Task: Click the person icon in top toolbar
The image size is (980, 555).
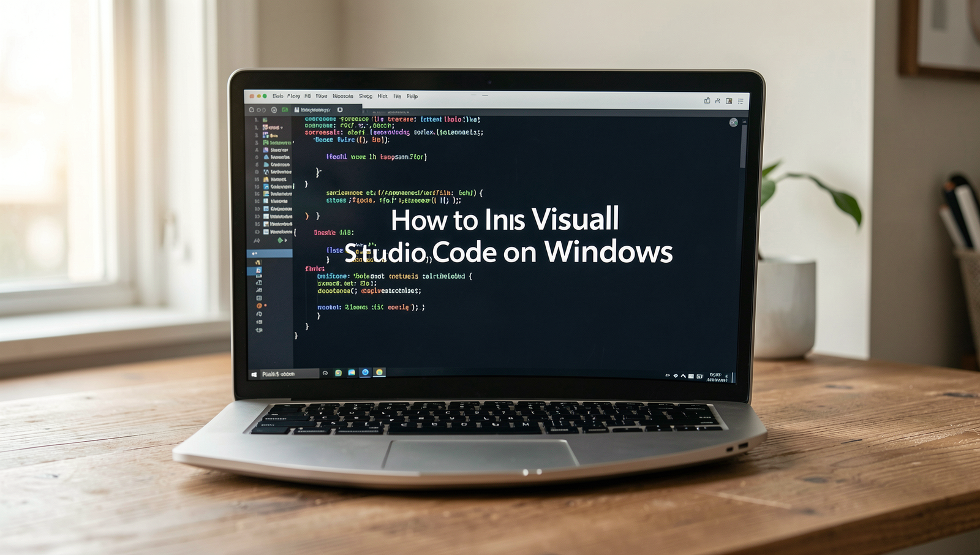Action: pyautogui.click(x=718, y=100)
